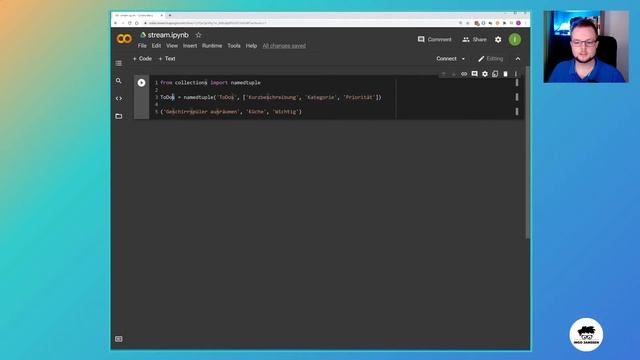
Task: Open cell editor settings gear
Action: pos(485,74)
